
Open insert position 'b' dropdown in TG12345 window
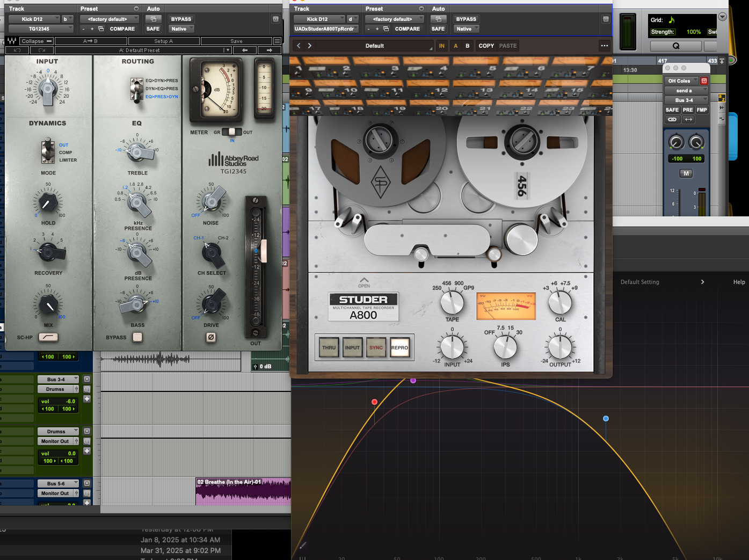tap(68, 19)
